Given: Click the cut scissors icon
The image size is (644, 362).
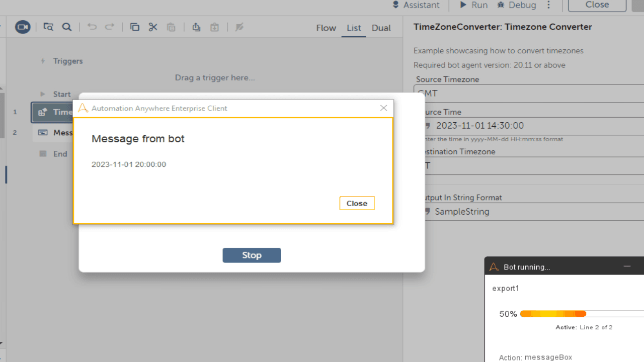Looking at the screenshot, I should (x=153, y=27).
